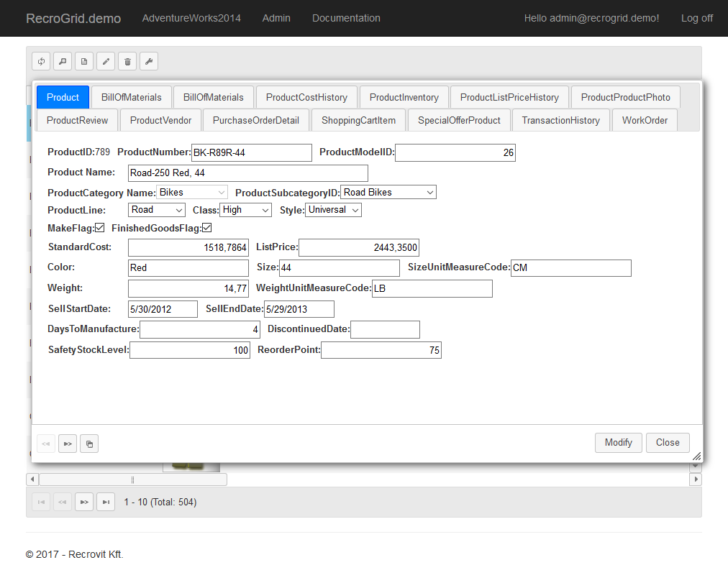The width and height of the screenshot is (728, 583).
Task: Open the Class dropdown set to High
Action: (246, 210)
